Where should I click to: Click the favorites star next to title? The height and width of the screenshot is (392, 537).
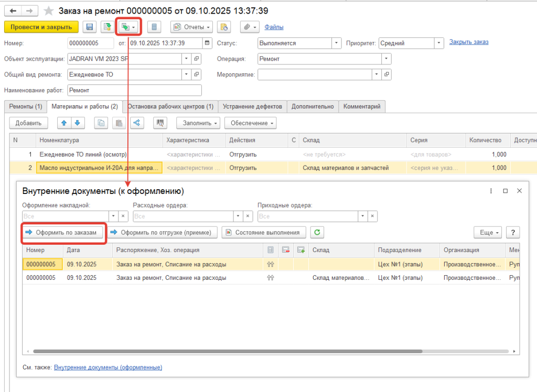pos(48,11)
